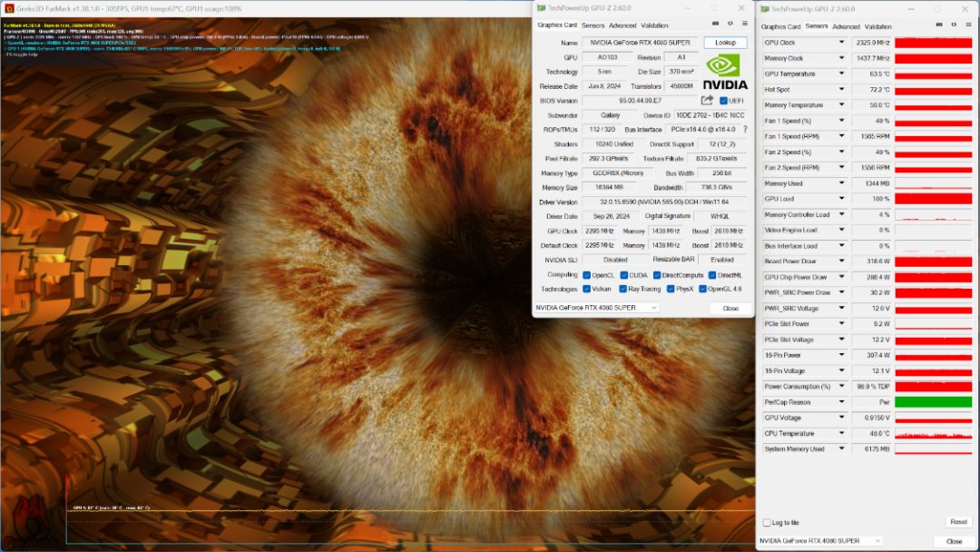Open the Board Power Draw dropdown arrow
The width and height of the screenshot is (980, 552).
click(x=841, y=261)
